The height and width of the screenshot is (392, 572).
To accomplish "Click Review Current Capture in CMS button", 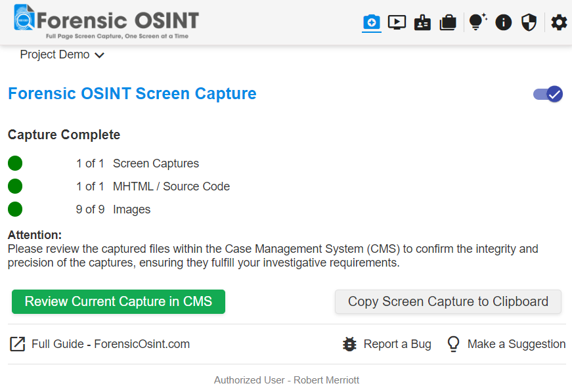I will coord(119,301).
